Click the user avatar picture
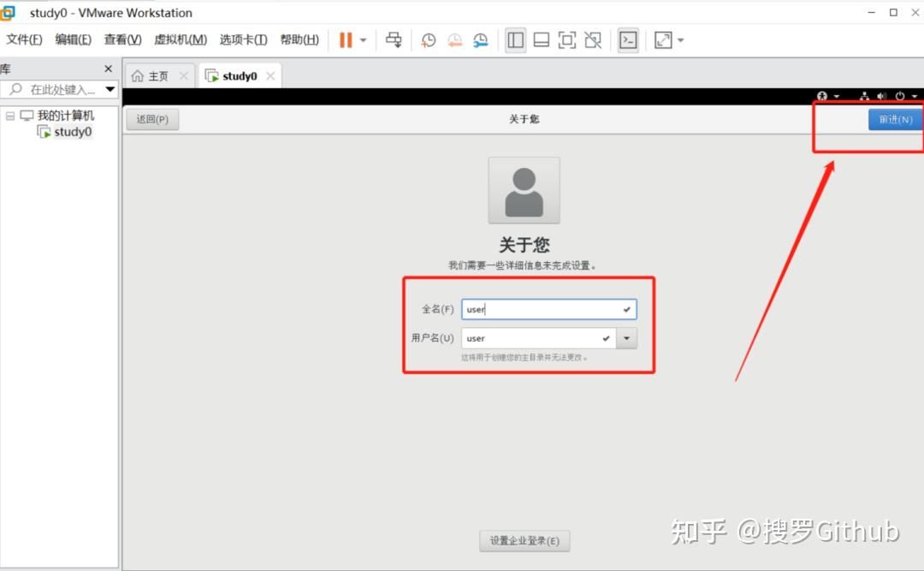 tap(524, 191)
